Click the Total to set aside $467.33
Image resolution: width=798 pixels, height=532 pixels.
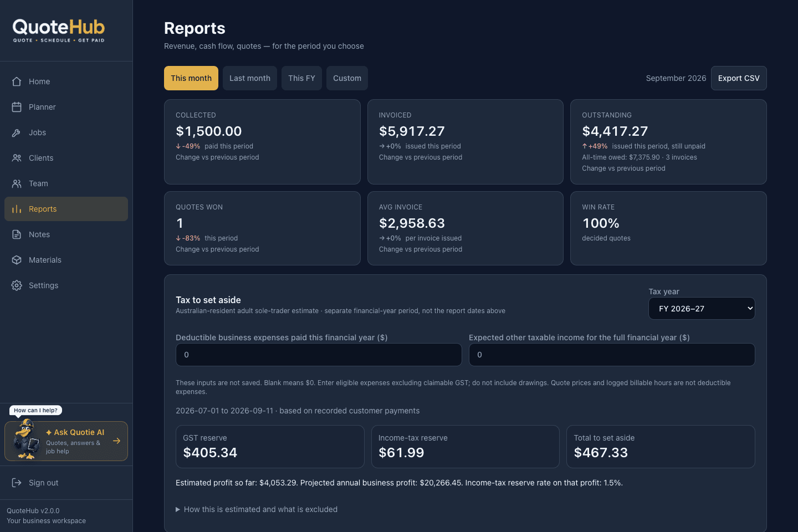(x=601, y=453)
